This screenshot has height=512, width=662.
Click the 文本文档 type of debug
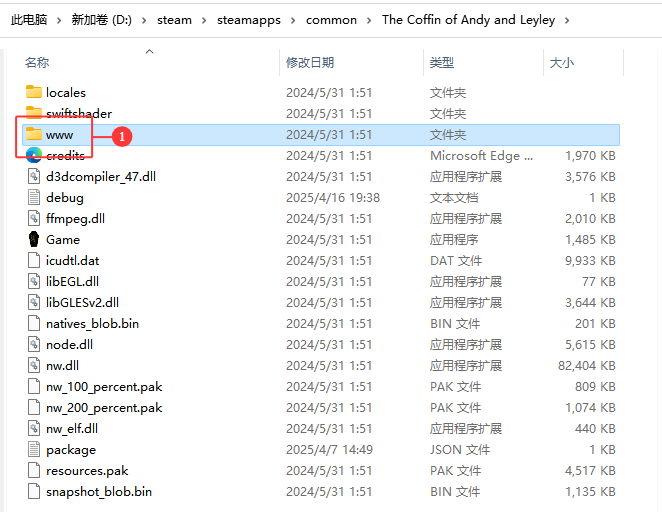coord(454,198)
